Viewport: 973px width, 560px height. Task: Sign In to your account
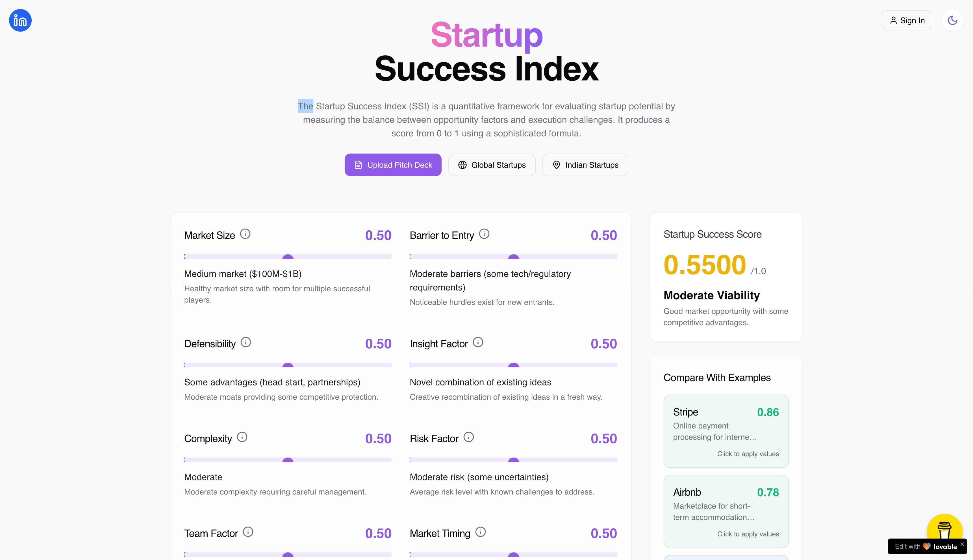pos(906,20)
